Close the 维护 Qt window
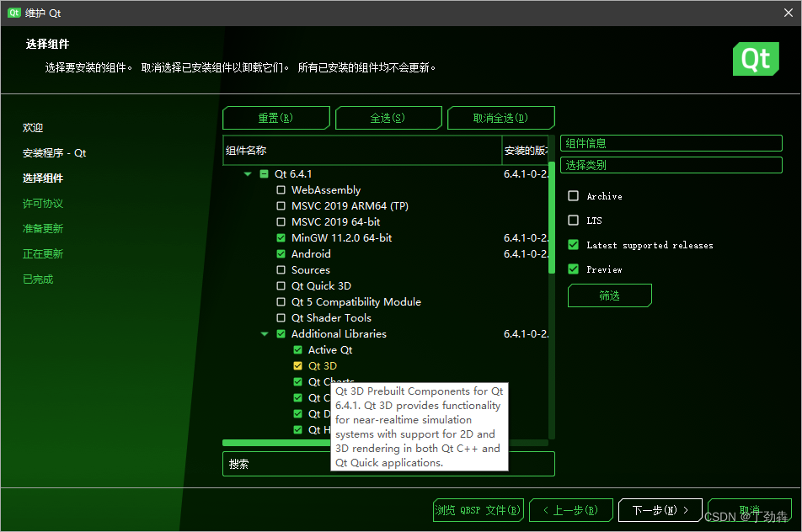The height and width of the screenshot is (532, 802). click(789, 13)
